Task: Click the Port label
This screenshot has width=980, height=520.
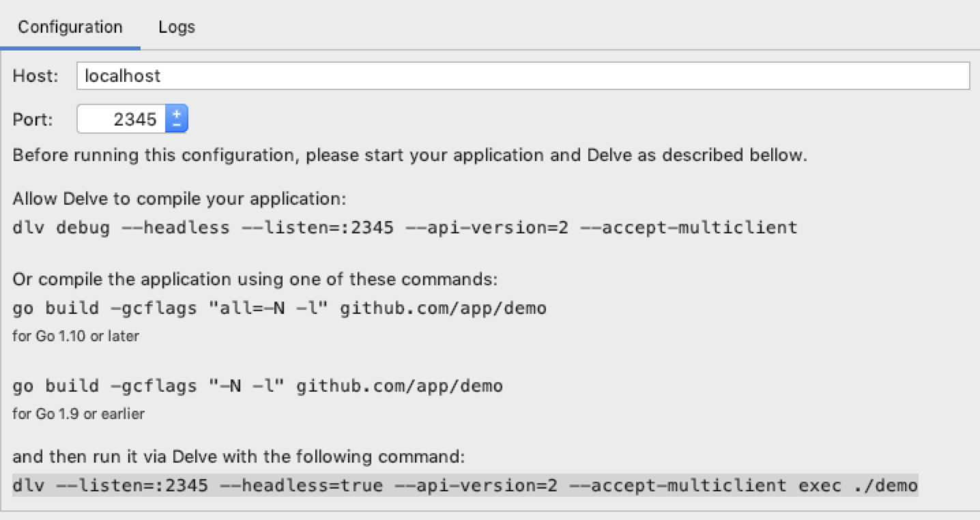Action: 33,119
